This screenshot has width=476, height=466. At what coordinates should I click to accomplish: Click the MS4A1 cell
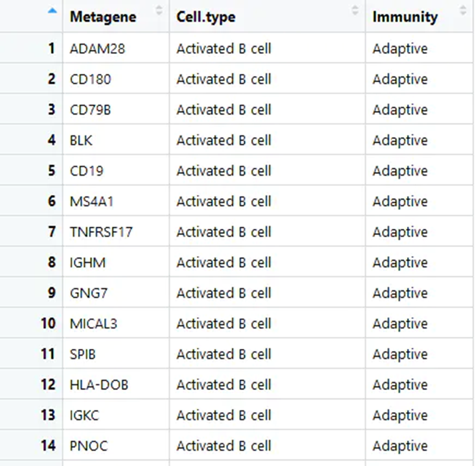point(116,201)
